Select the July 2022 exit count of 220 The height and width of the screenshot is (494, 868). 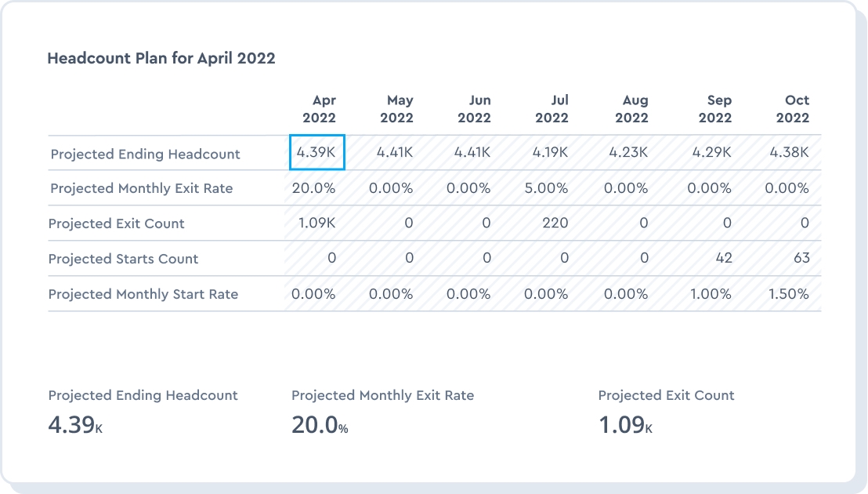[555, 223]
